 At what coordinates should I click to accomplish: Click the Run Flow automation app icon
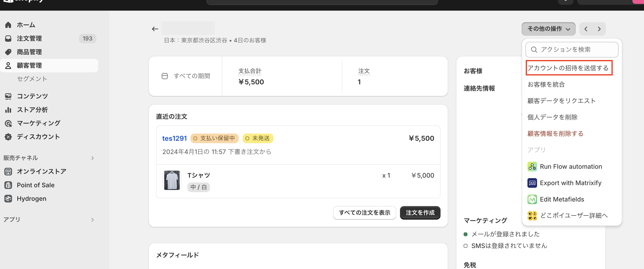[x=532, y=166]
